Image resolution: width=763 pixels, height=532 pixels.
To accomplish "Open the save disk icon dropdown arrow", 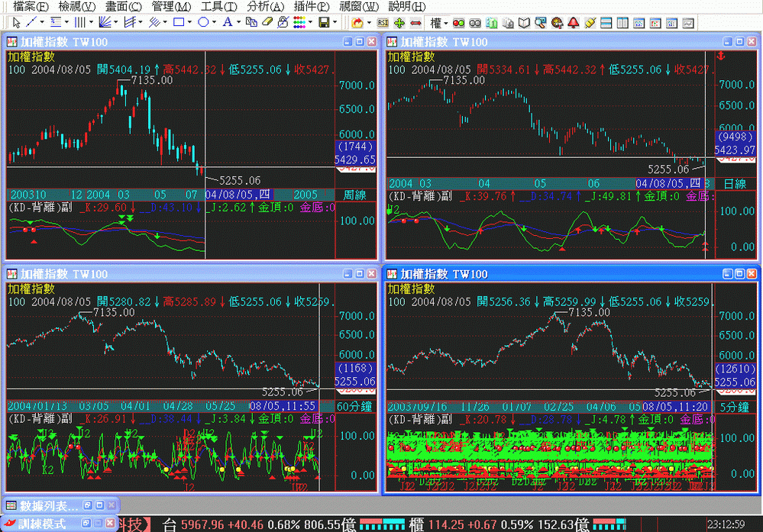I will 335,22.
